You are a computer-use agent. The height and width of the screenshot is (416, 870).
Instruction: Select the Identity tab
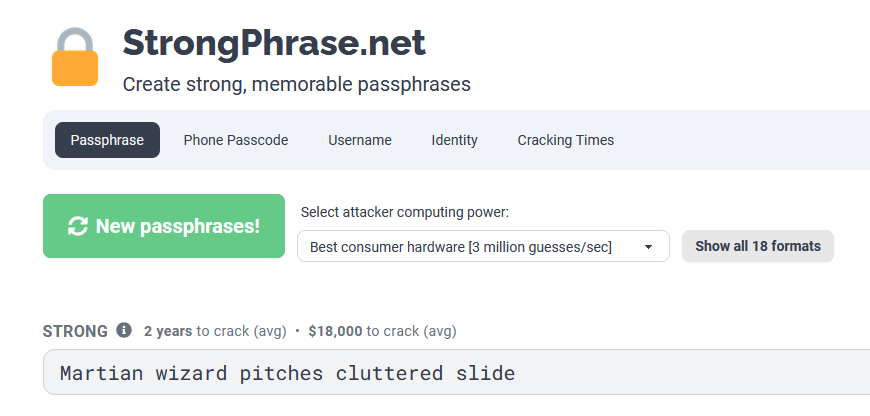pyautogui.click(x=454, y=140)
